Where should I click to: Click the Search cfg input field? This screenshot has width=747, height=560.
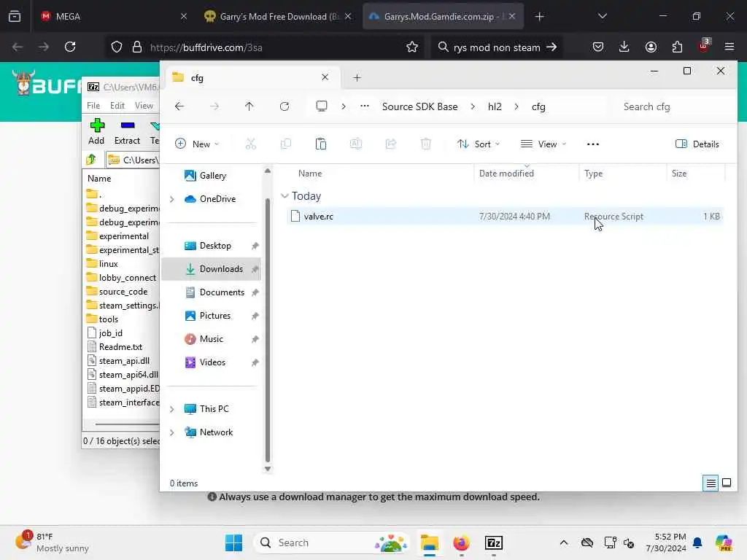click(x=672, y=106)
